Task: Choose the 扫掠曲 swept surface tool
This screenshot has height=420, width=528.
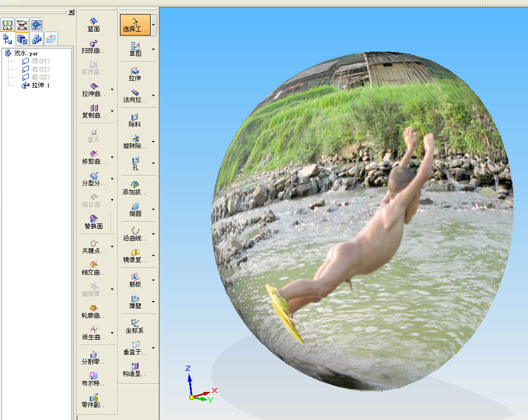Action: coord(93,47)
